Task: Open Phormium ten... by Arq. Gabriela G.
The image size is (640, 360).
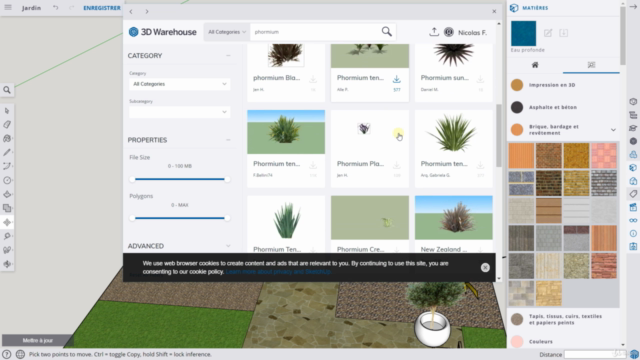Action: [x=453, y=132]
